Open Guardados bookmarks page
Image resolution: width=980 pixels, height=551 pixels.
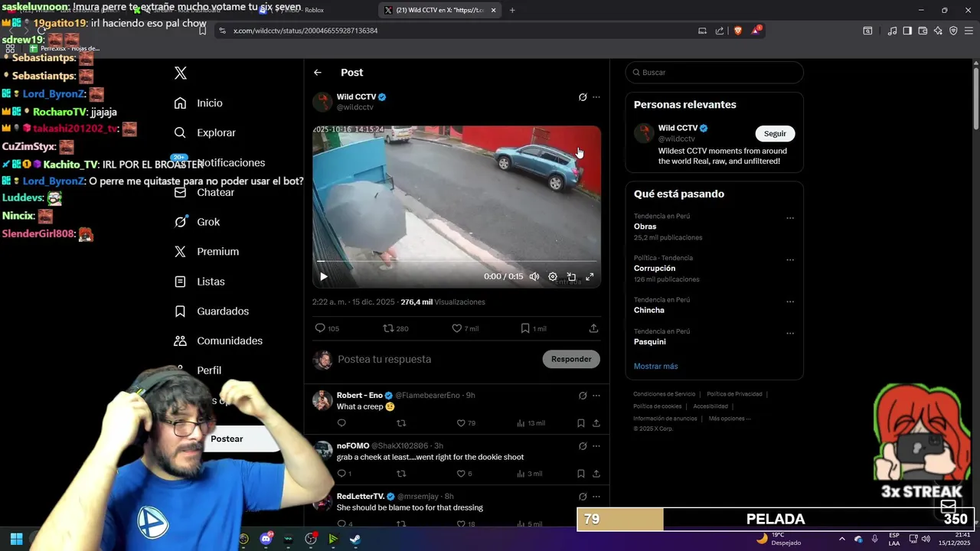(211, 311)
